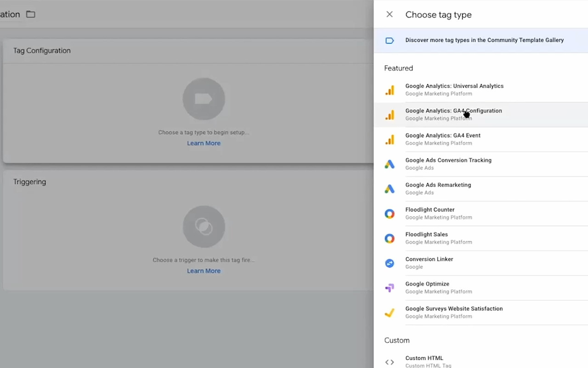Image resolution: width=588 pixels, height=368 pixels.
Task: Click 'Choose a trigger to make this tag fire' text
Action: point(204,260)
